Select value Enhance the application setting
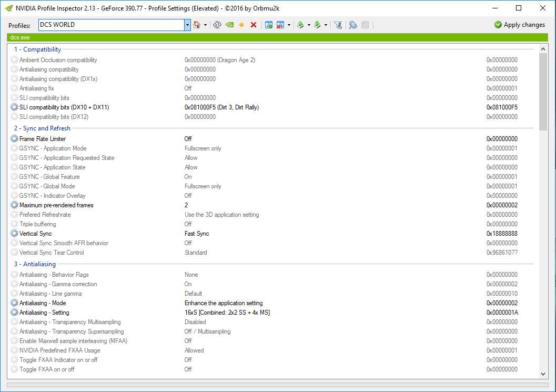 coord(224,303)
